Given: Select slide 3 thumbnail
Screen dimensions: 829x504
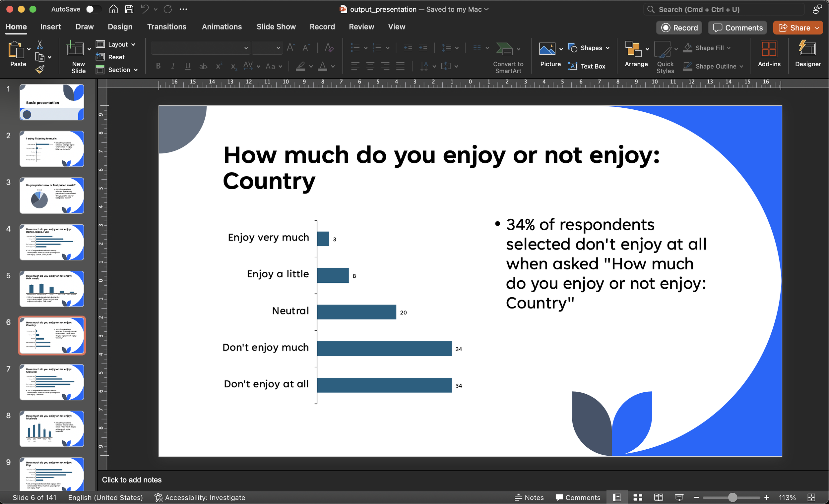Looking at the screenshot, I should (x=51, y=196).
